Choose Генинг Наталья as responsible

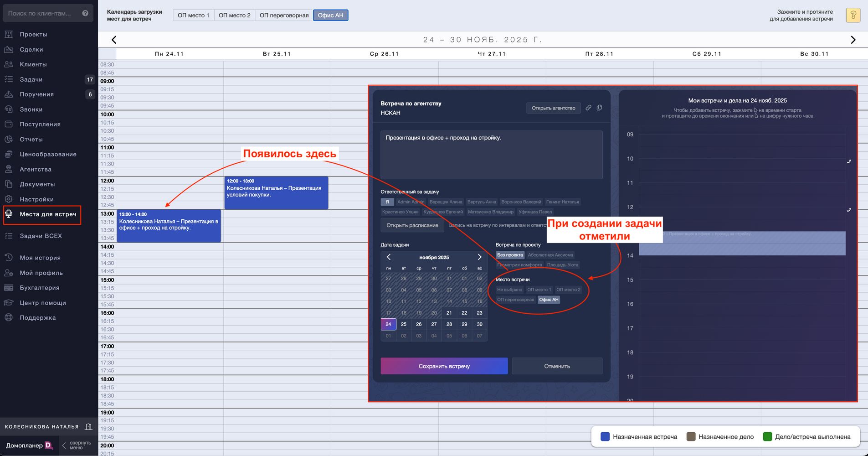563,202
